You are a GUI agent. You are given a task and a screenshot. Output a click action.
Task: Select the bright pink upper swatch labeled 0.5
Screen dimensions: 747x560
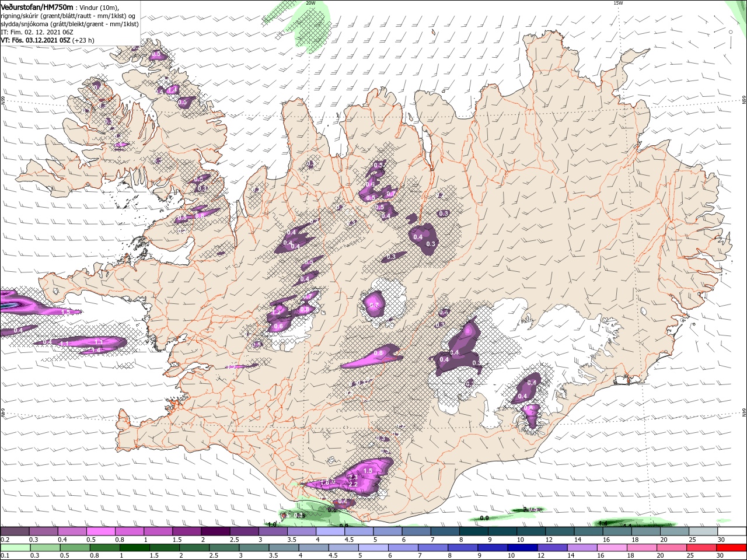click(x=100, y=531)
